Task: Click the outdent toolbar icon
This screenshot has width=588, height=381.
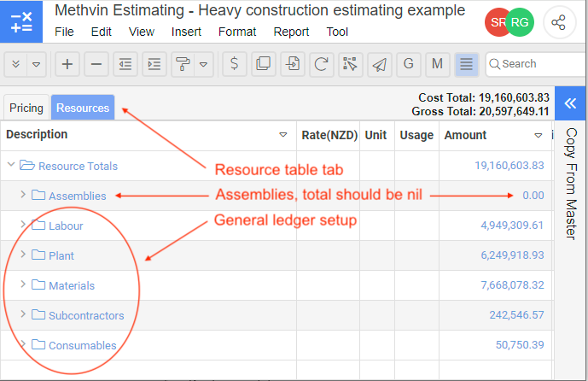Action: tap(125, 64)
